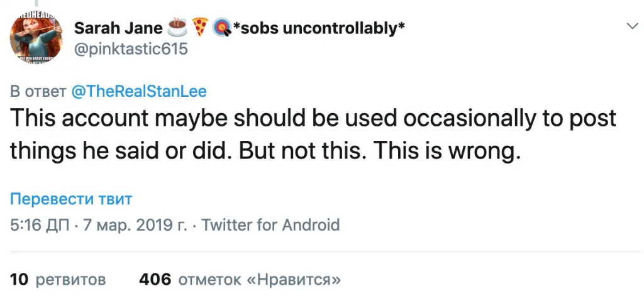Screen dimensions: 644x298
Task: Open the @TheRealStanLee mention link
Action: 139,91
